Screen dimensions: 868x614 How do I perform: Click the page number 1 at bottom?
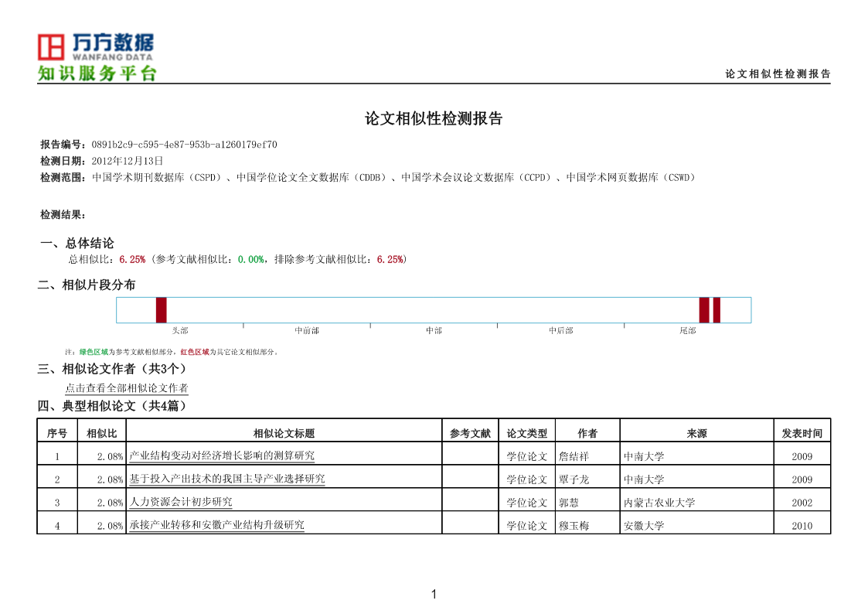click(x=434, y=595)
